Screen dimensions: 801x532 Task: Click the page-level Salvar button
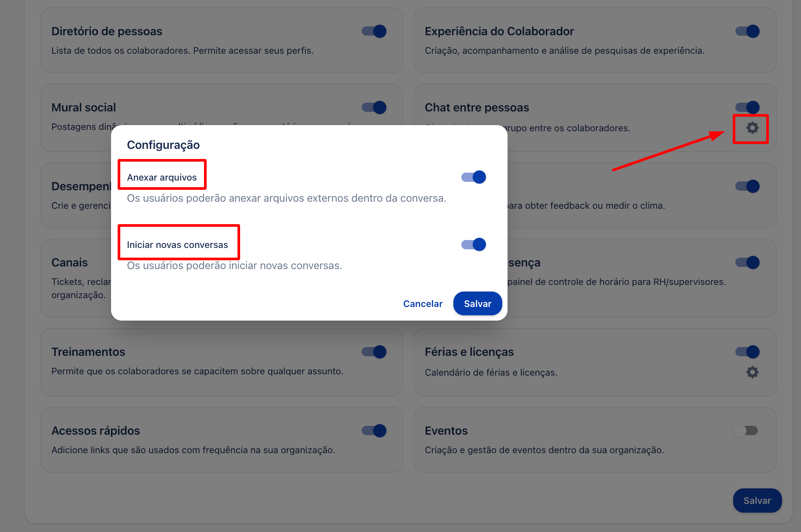pyautogui.click(x=757, y=500)
